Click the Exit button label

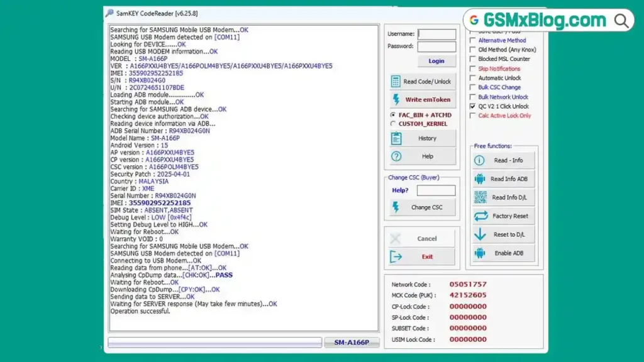pos(427,257)
